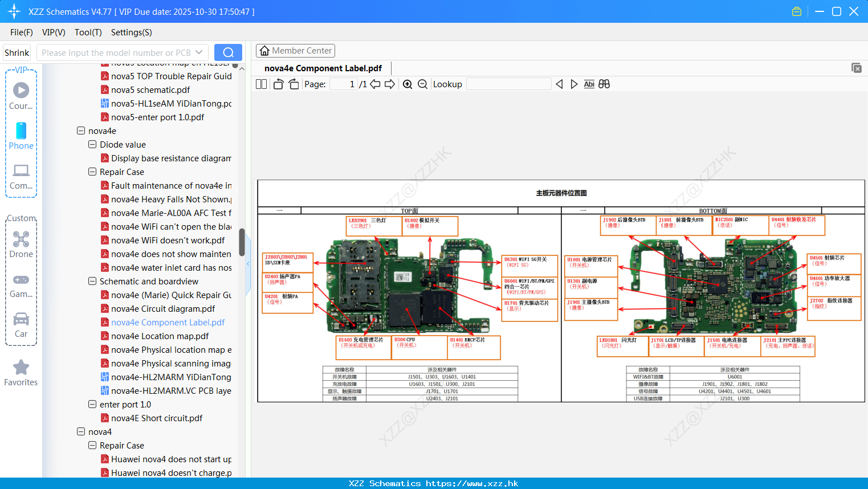Collapse the Diode value node

(x=92, y=144)
